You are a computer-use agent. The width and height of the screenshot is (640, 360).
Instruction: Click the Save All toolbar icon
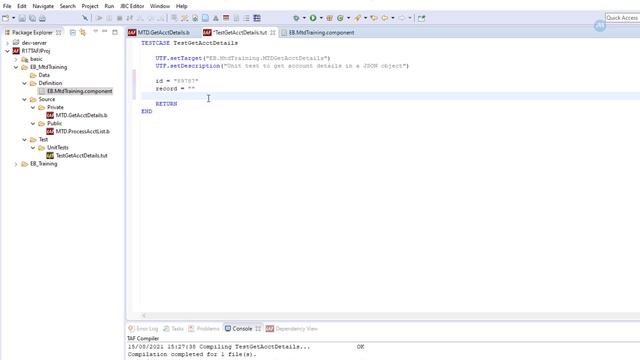pyautogui.click(x=32, y=18)
